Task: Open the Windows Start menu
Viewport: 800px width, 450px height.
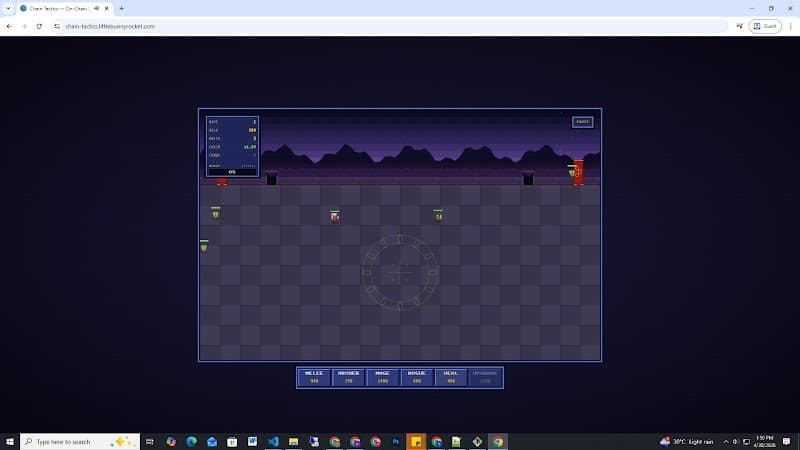Action: point(10,441)
